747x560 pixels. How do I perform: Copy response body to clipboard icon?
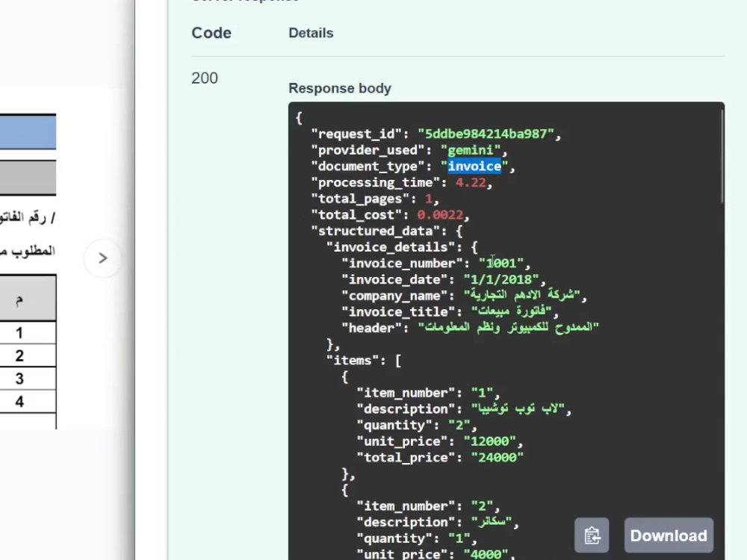591,535
